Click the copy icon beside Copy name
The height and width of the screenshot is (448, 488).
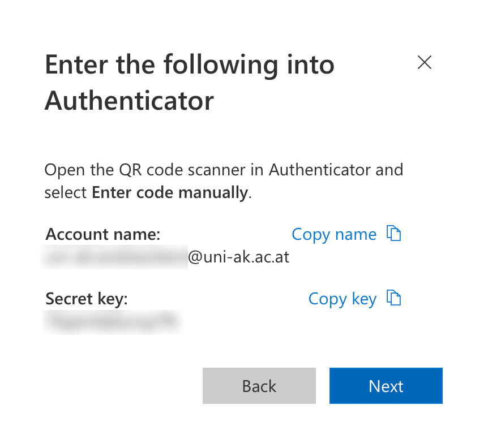tap(393, 234)
